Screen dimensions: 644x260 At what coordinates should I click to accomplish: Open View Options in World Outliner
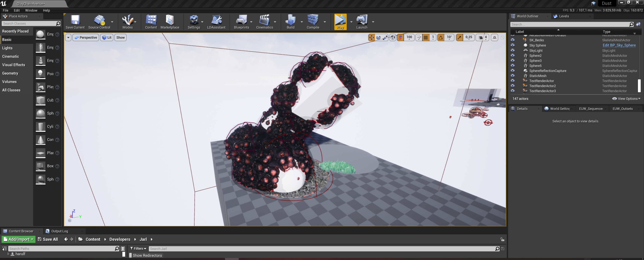(626, 99)
